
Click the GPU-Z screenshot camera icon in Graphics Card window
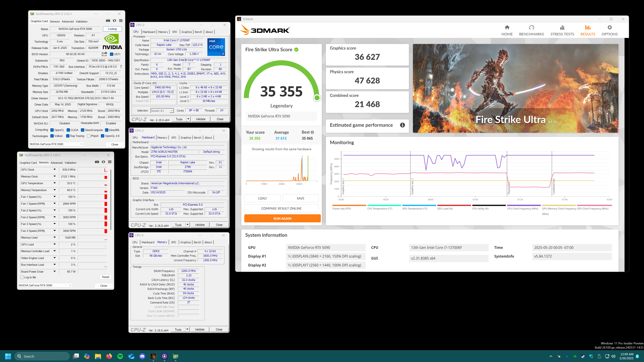point(108,20)
